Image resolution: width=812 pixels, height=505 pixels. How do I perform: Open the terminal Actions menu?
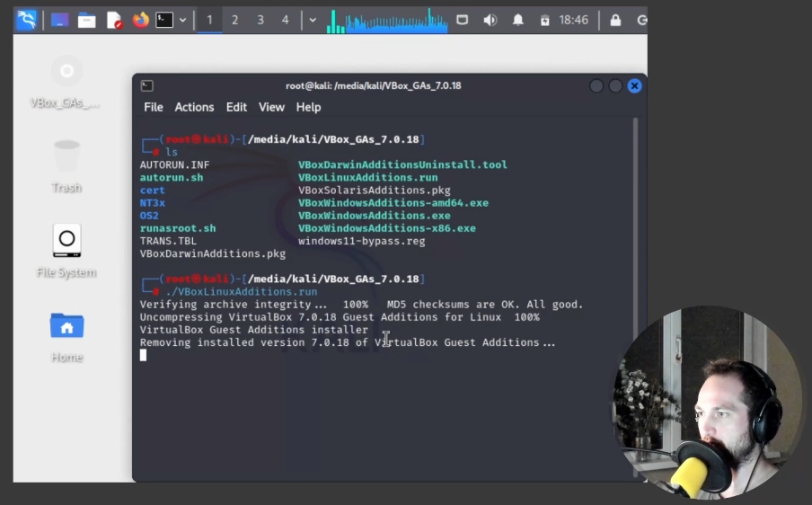[x=194, y=107]
